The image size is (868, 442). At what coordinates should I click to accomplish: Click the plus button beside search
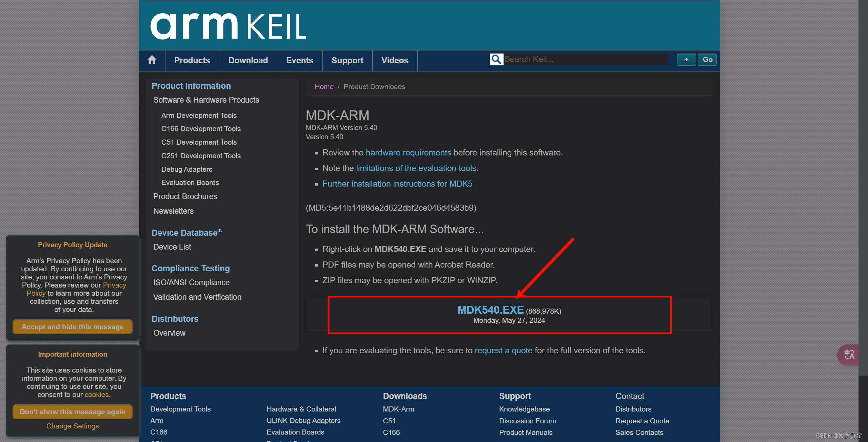[x=686, y=60]
